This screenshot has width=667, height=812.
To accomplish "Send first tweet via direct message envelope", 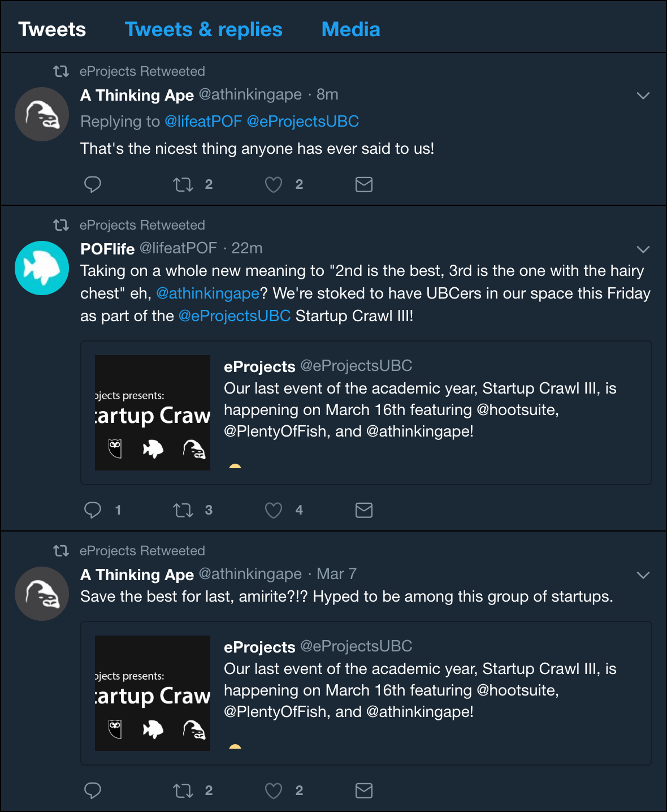I will point(364,184).
